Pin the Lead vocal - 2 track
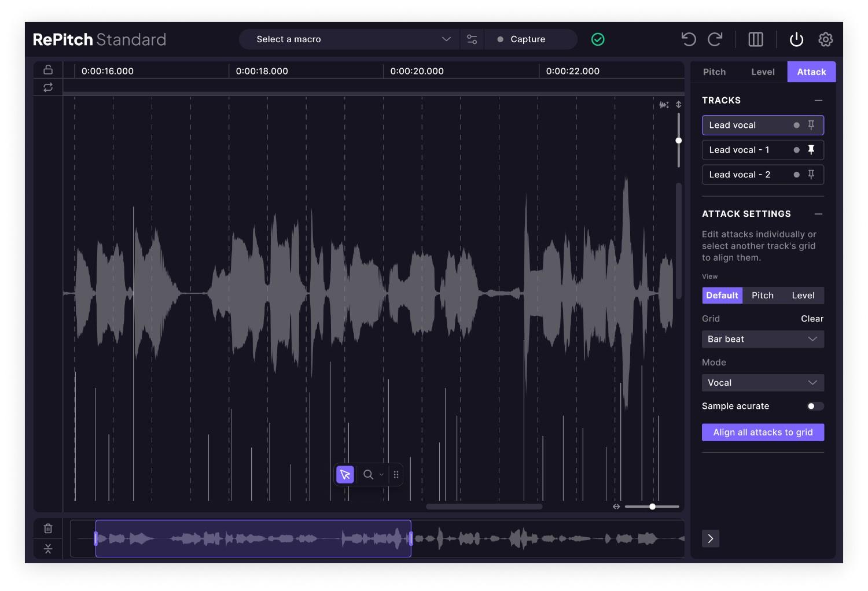Image resolution: width=868 pixels, height=591 pixels. (811, 175)
